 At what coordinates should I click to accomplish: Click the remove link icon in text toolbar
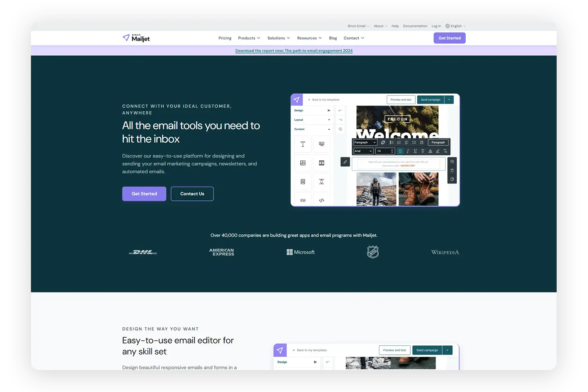pyautogui.click(x=383, y=142)
